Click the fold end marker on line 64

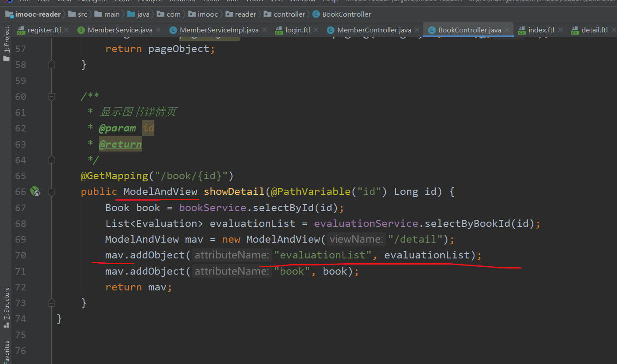click(x=51, y=160)
